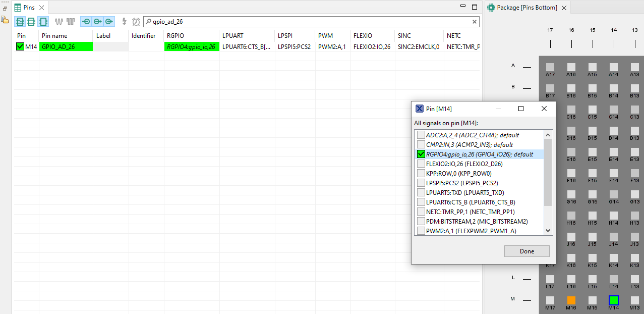Click the Pin name column header
This screenshot has height=314, width=644.
click(54, 36)
